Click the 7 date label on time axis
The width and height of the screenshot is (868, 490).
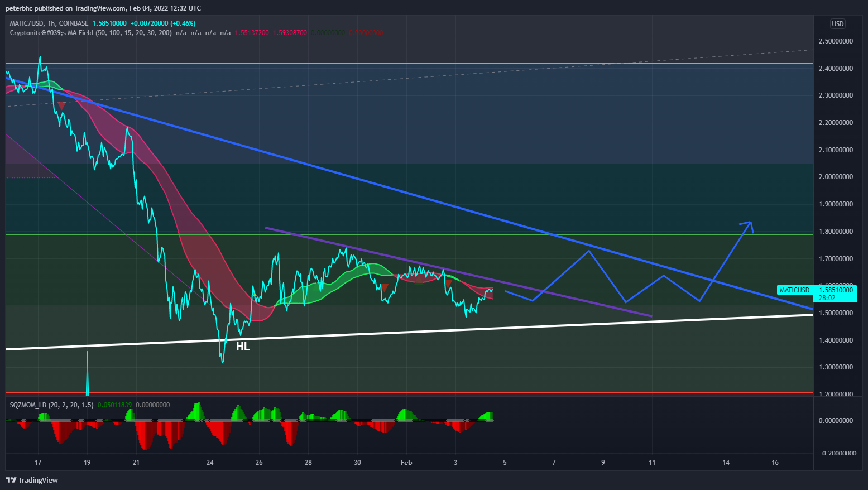554,463
